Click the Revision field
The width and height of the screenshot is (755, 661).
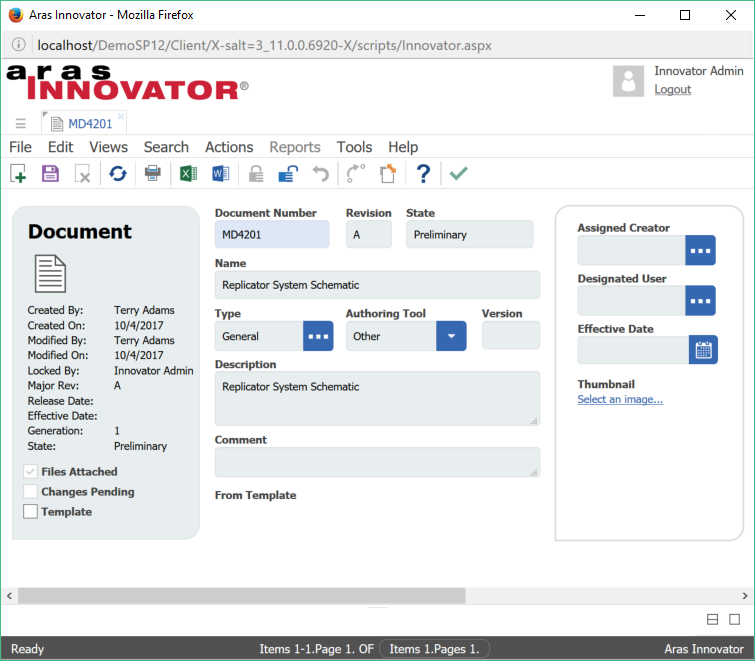click(x=368, y=234)
